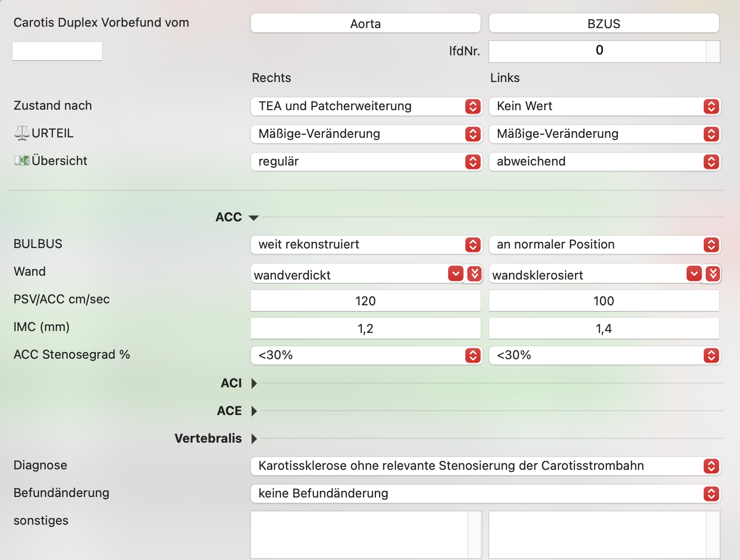Click the scales icon next to URTEIL
This screenshot has height=560, width=740.
point(22,133)
